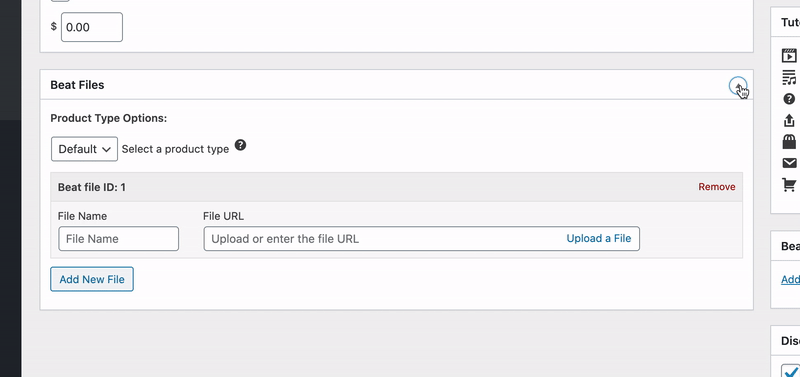The width and height of the screenshot is (800, 377).
Task: Click the Add link in the right sidebar box
Action: pos(790,280)
